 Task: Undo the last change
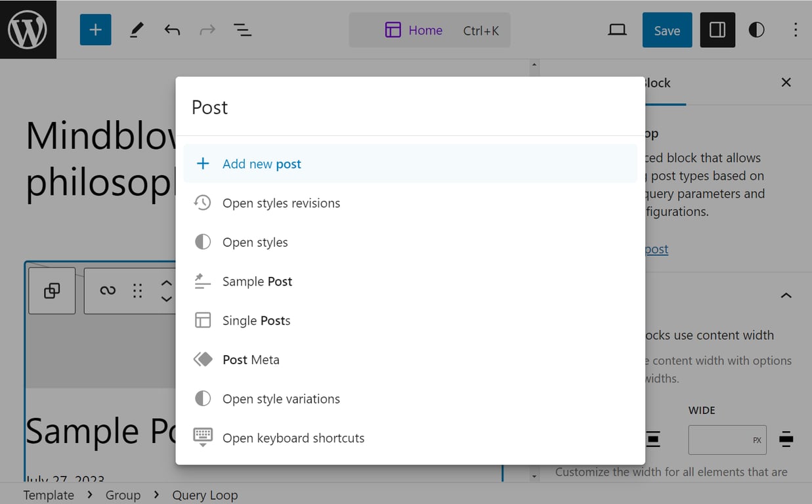click(172, 30)
